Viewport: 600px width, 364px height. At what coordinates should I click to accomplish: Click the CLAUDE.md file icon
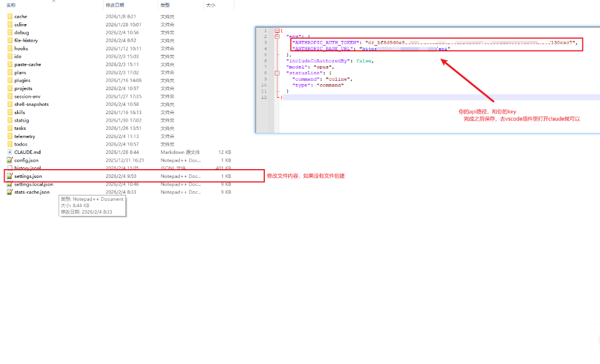coord(10,152)
